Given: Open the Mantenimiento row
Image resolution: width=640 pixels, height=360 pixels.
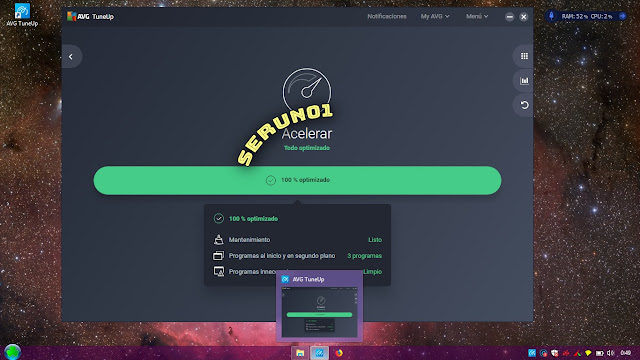Looking at the screenshot, I should pyautogui.click(x=298, y=240).
